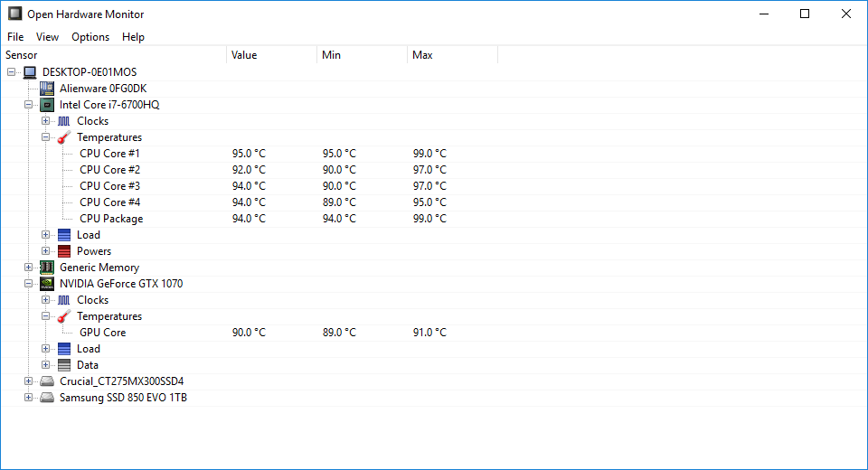Click the CPU Clocks waveform icon
Image resolution: width=868 pixels, height=470 pixels.
point(64,121)
